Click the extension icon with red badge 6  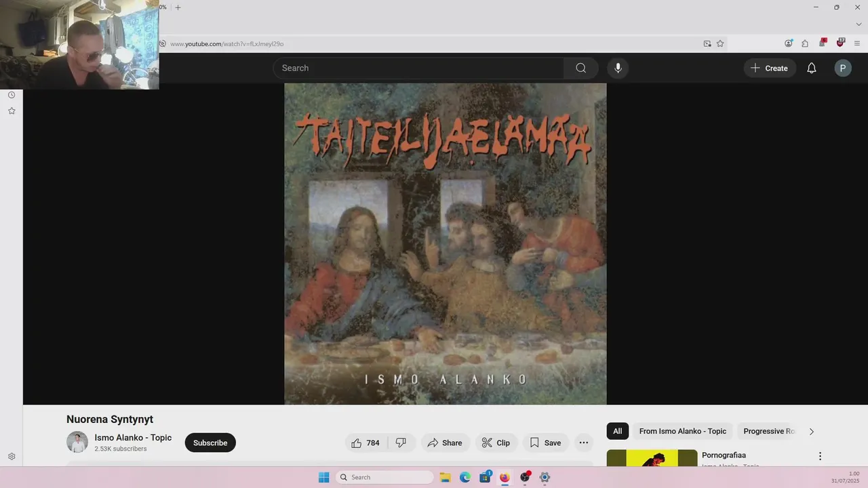(x=823, y=43)
